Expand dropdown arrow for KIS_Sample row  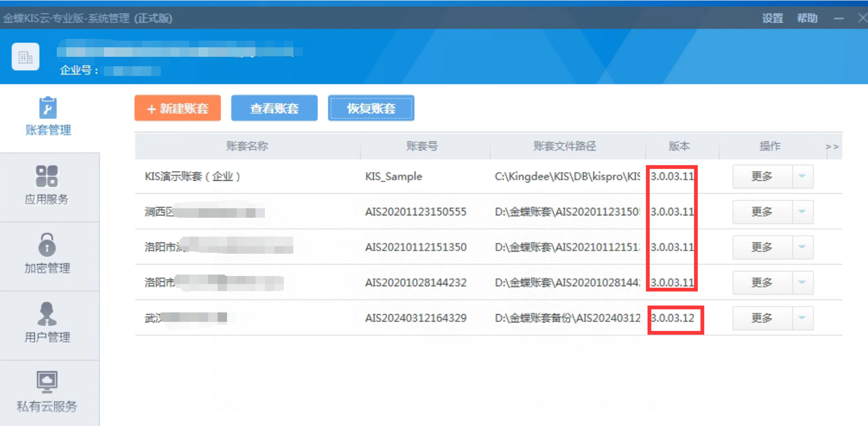click(802, 177)
